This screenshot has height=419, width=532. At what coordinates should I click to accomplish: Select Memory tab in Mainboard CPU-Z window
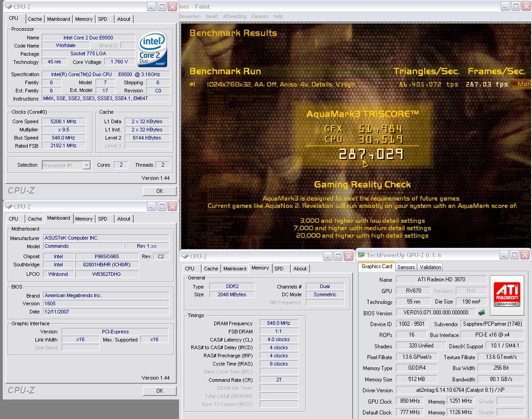pyautogui.click(x=84, y=219)
